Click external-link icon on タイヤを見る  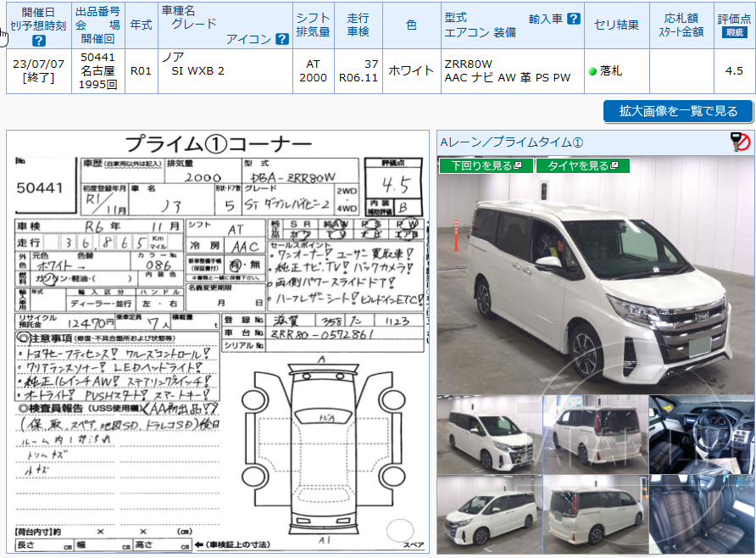[614, 165]
